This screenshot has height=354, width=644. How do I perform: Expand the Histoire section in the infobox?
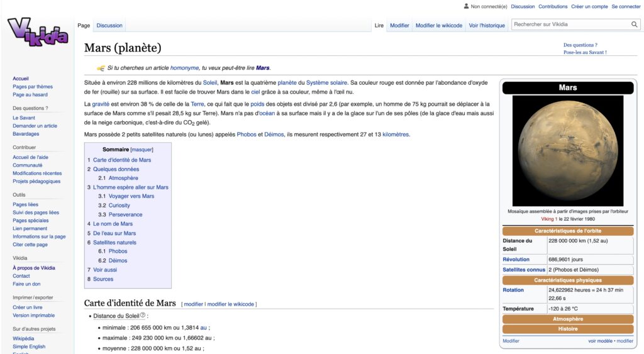click(x=567, y=329)
